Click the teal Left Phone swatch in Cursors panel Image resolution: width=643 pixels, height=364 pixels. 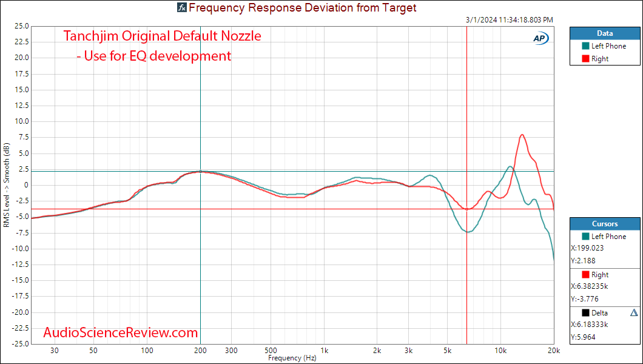pos(585,236)
